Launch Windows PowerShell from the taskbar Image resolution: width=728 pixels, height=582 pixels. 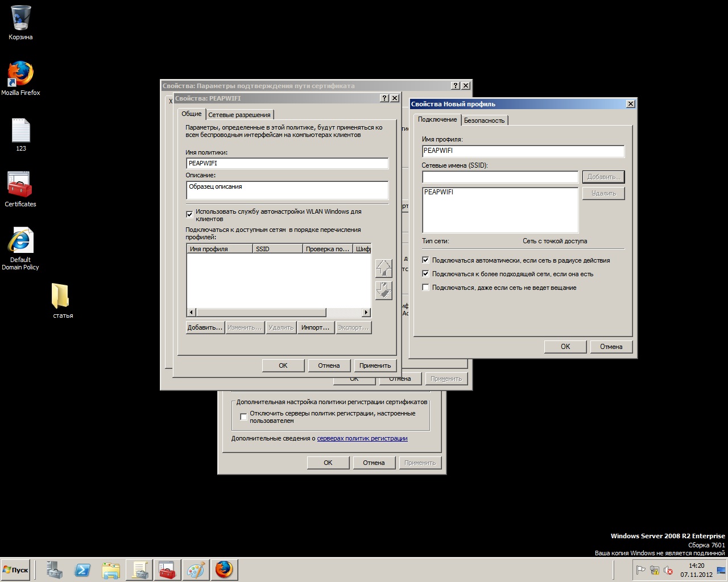click(x=82, y=569)
